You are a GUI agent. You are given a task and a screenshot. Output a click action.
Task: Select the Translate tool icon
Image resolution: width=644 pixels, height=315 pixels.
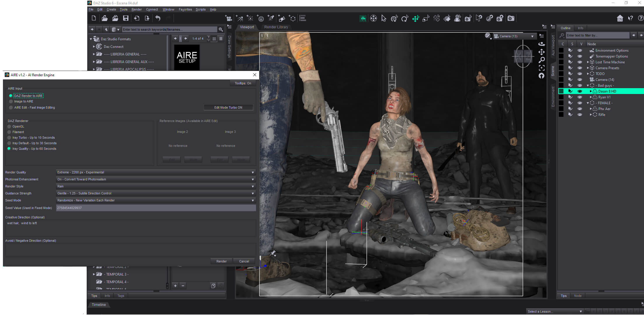click(x=416, y=18)
